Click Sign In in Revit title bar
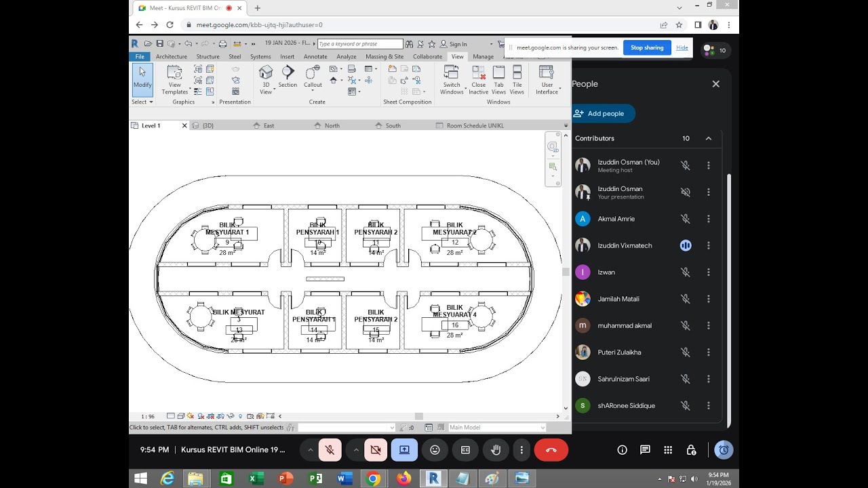The height and width of the screenshot is (488, 868). point(454,44)
